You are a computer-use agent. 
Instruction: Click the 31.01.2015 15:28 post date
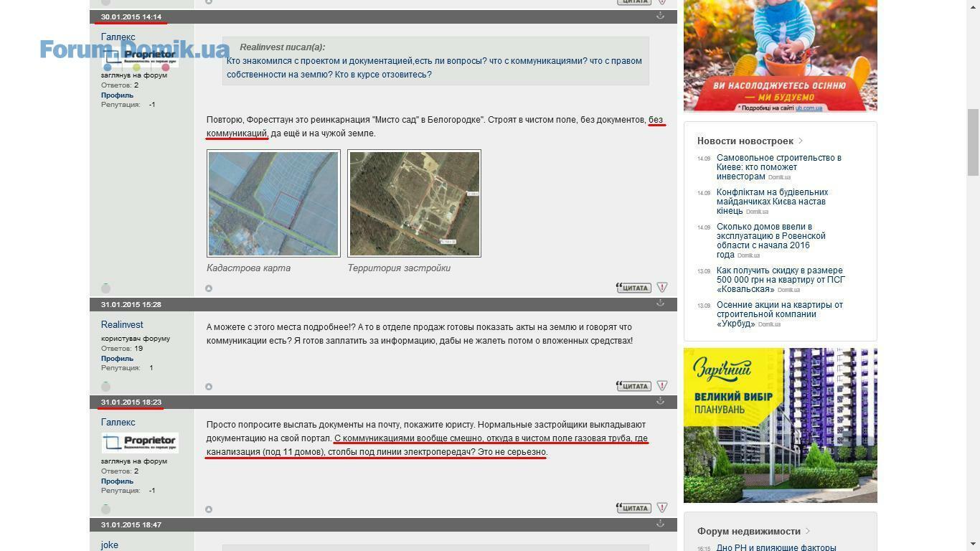[131, 304]
